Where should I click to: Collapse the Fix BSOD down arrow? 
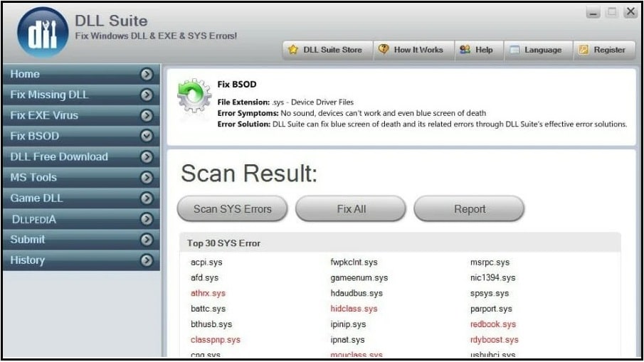pos(147,136)
